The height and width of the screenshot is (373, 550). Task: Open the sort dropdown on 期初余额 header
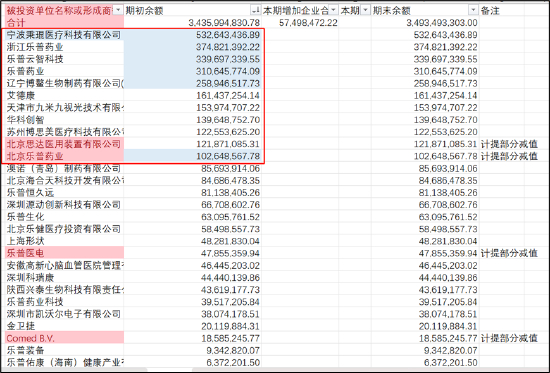pos(256,10)
